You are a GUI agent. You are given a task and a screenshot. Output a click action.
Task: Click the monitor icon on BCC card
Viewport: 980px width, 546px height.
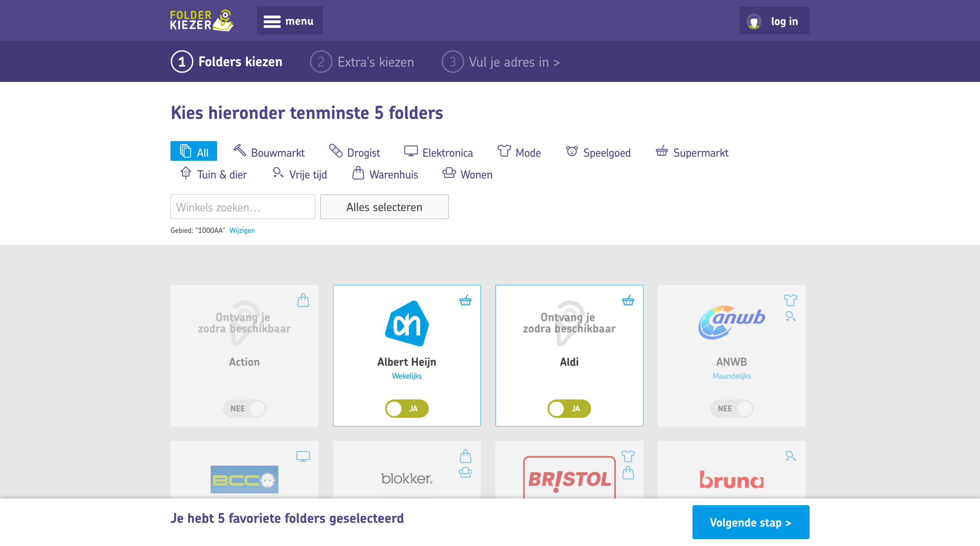coord(303,456)
